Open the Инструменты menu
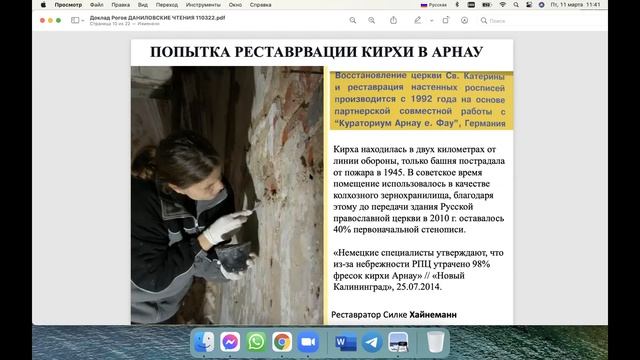This screenshot has width=640, height=360. 203,5
